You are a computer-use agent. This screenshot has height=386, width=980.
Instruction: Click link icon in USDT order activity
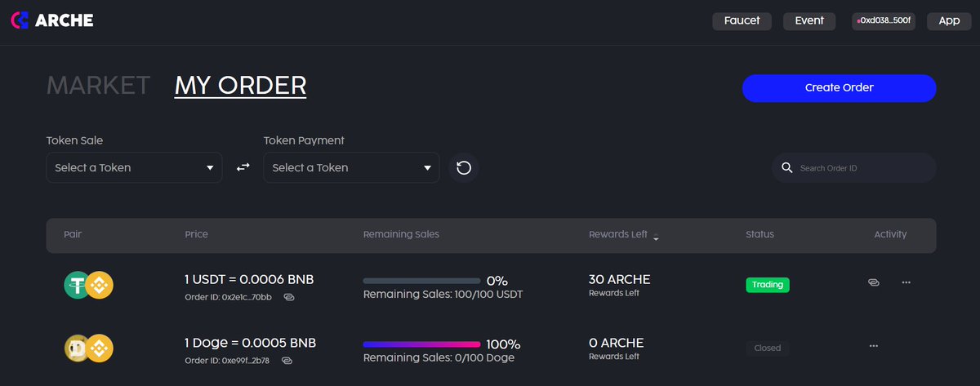873,282
